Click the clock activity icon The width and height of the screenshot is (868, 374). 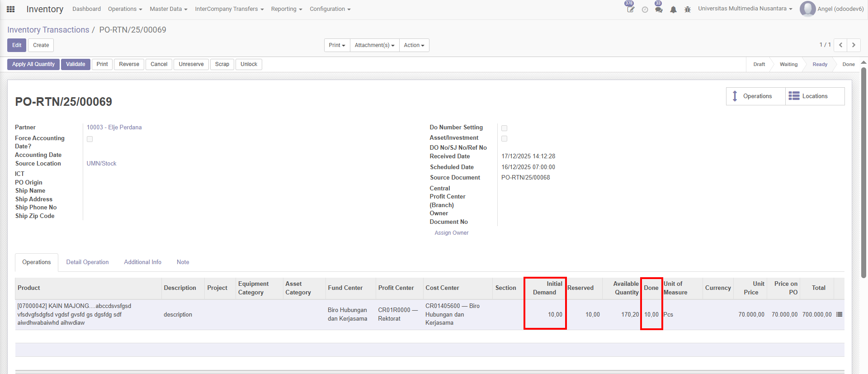pos(645,9)
